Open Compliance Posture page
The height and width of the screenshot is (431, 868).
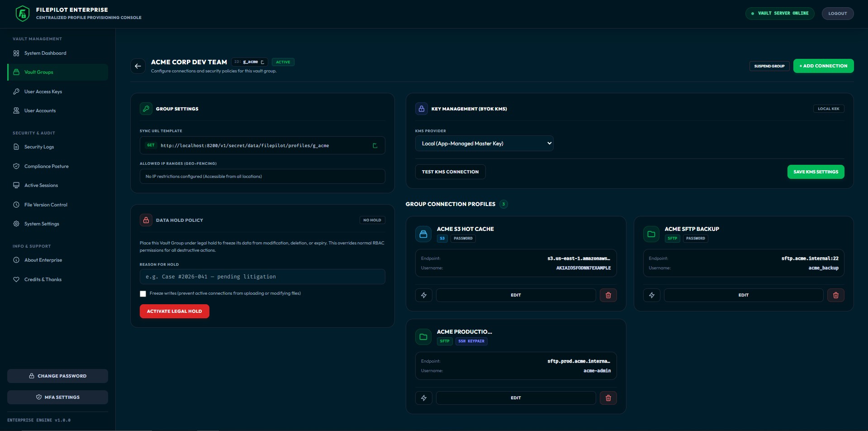(x=57, y=166)
